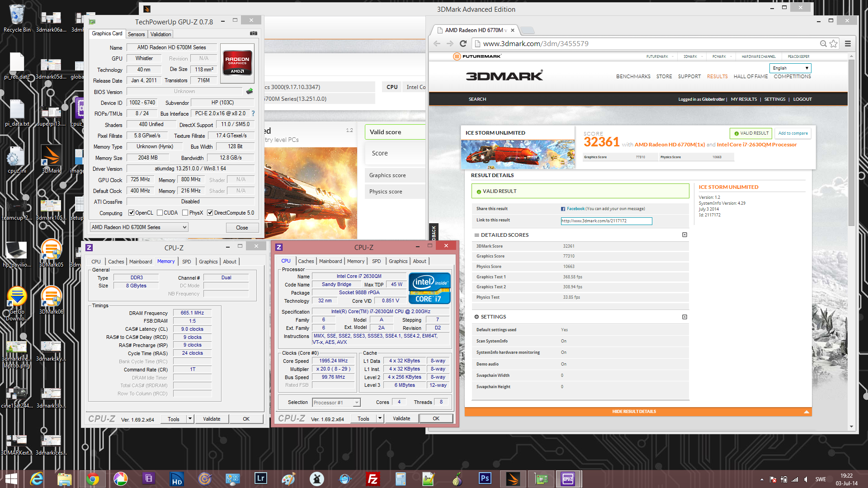This screenshot has height=488, width=868.
Task: Switch to the Sensors tab in GPU-Z
Action: [136, 34]
